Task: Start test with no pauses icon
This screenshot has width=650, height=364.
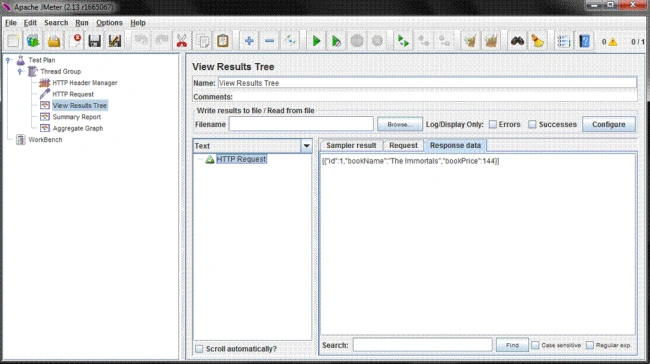Action: [336, 41]
